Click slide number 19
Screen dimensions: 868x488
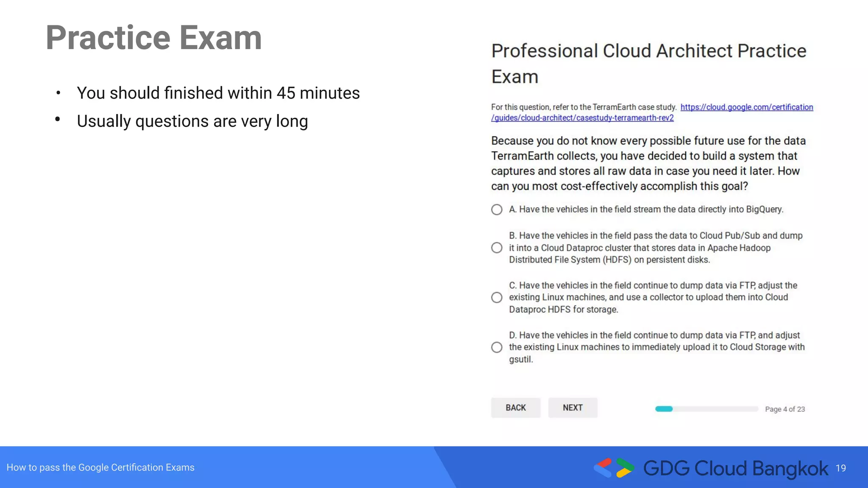coord(841,468)
